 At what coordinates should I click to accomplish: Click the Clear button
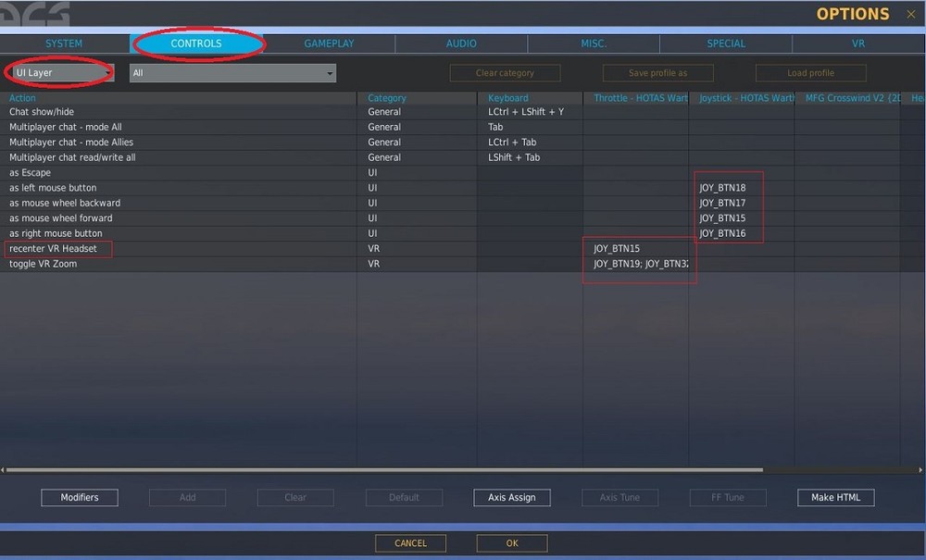tap(295, 497)
